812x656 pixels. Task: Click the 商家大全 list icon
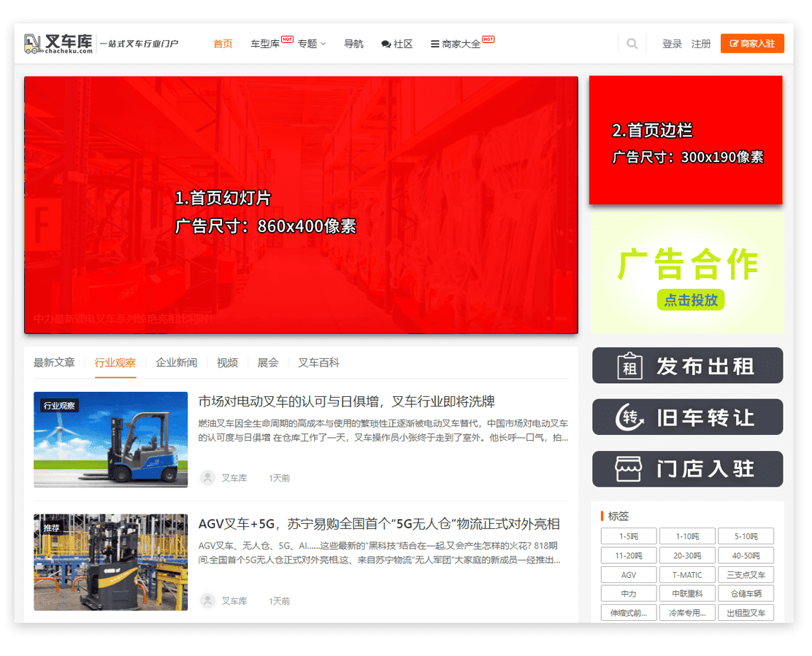coord(434,44)
